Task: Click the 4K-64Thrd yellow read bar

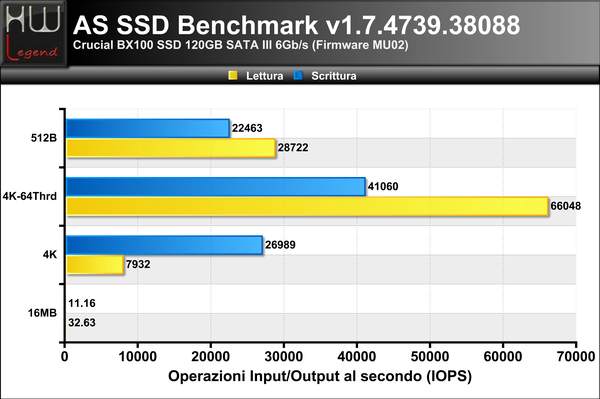Action: point(308,206)
